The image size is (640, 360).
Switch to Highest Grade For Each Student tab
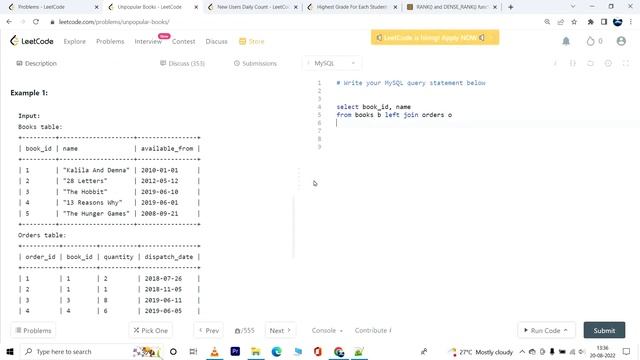coord(351,7)
